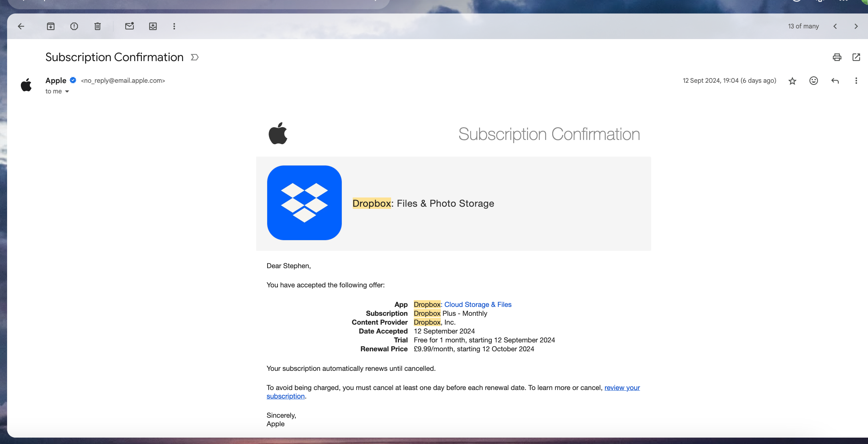Report the email as spam
This screenshot has width=868, height=444.
74,26
